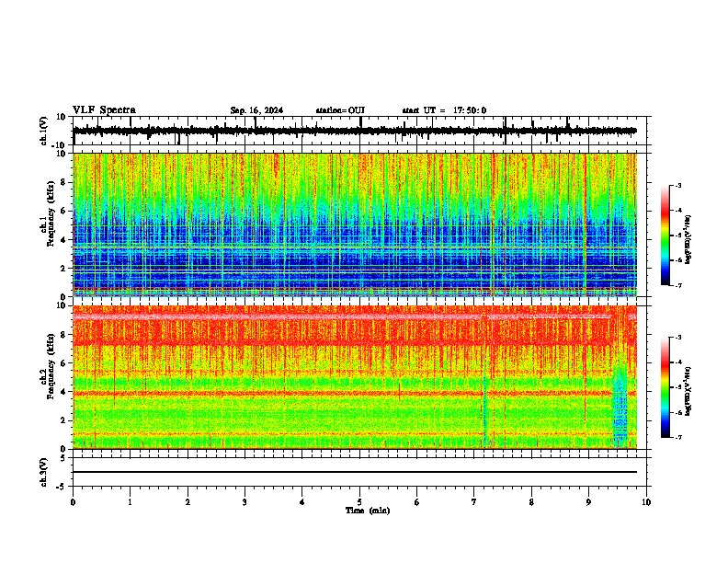Click the "VLF Spectra" plot title
Screen dimensions: 728x563
pos(104,110)
